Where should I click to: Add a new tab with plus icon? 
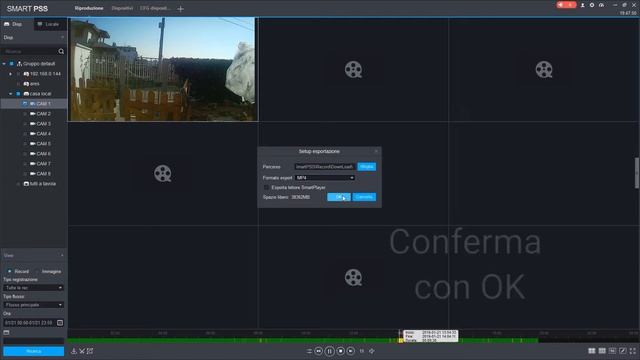click(x=180, y=9)
